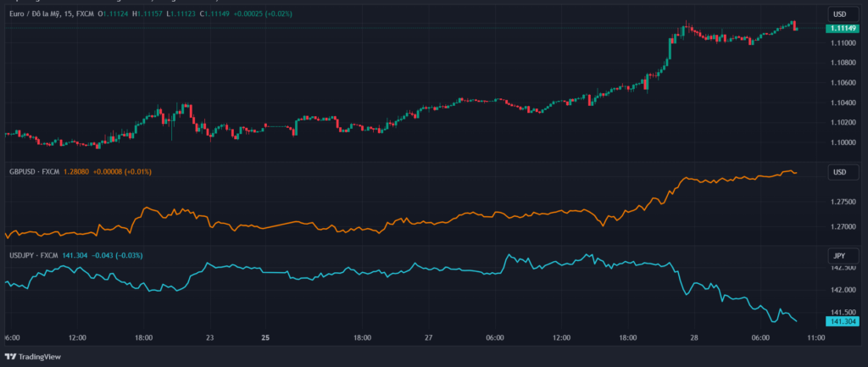Click the EURUSD close value in OHLC legend
The width and height of the screenshot is (868, 367).
pyautogui.click(x=216, y=14)
